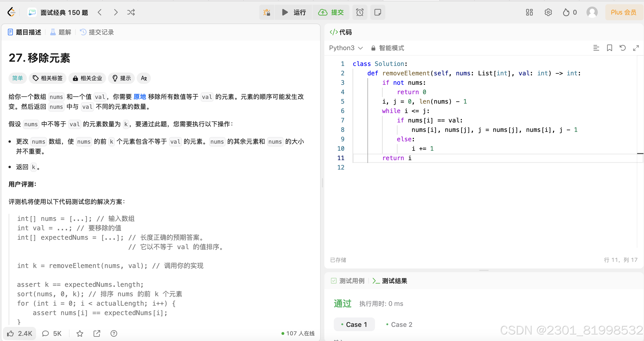Open the notes sticky icon
Screen dimensions: 644x341
pos(377,12)
